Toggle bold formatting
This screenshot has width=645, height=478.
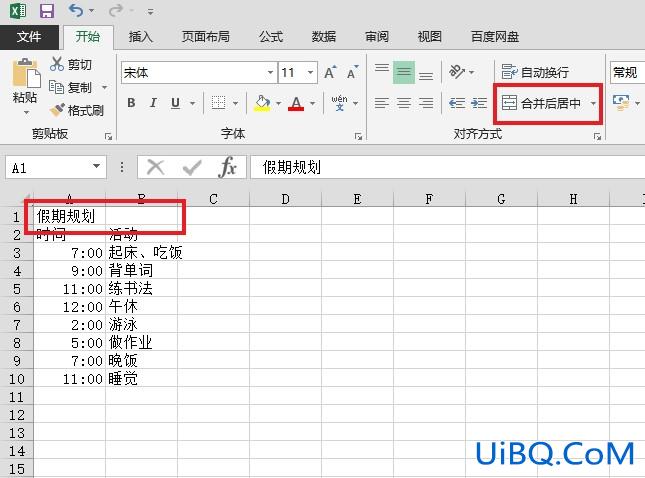131,103
